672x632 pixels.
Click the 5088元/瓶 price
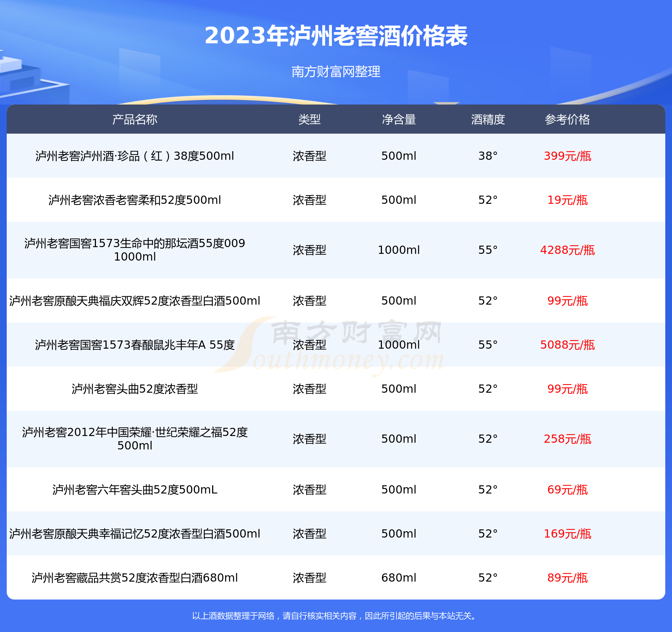(x=567, y=345)
